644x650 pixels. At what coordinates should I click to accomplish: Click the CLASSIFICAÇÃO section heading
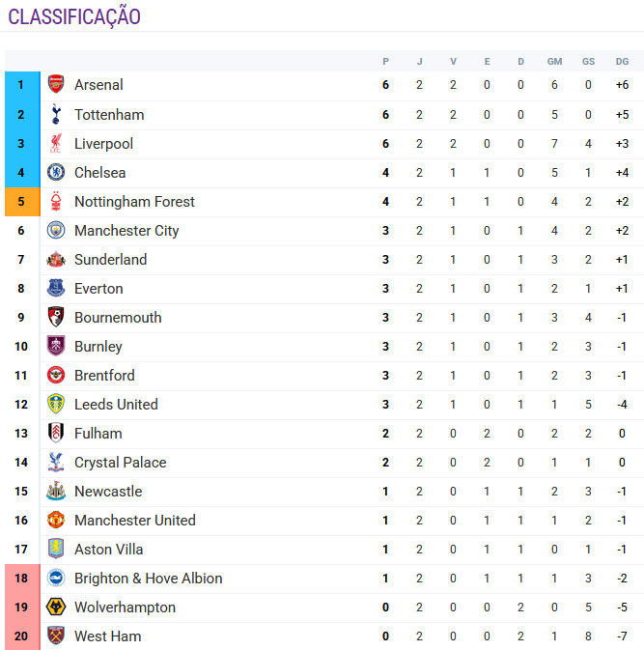[74, 17]
